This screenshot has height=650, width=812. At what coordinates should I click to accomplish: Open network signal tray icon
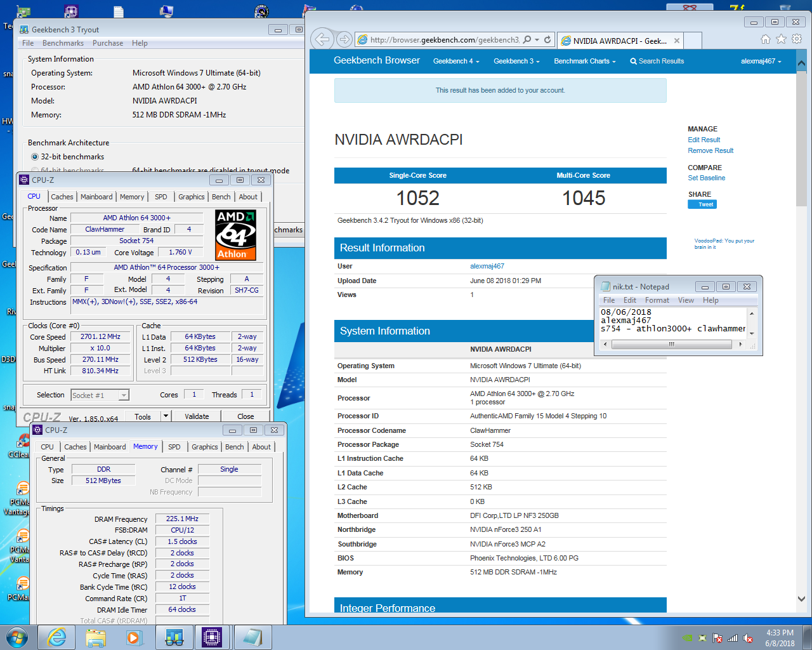[733, 638]
